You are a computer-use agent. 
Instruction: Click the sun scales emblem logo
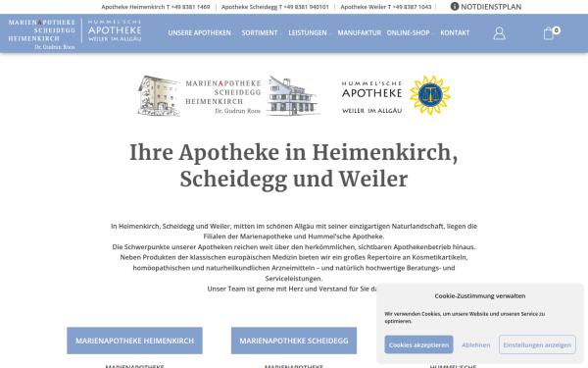pos(430,95)
